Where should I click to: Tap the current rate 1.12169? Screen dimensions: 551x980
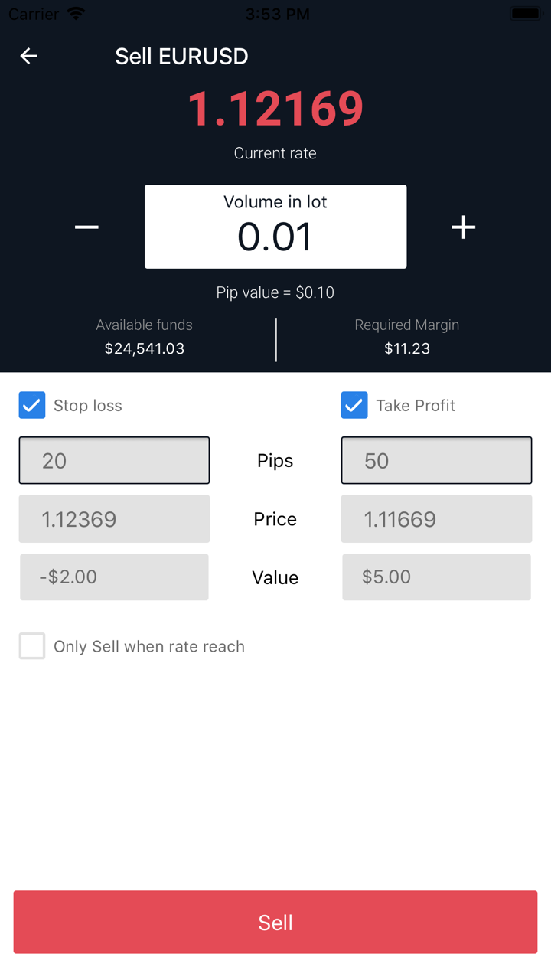click(x=275, y=109)
